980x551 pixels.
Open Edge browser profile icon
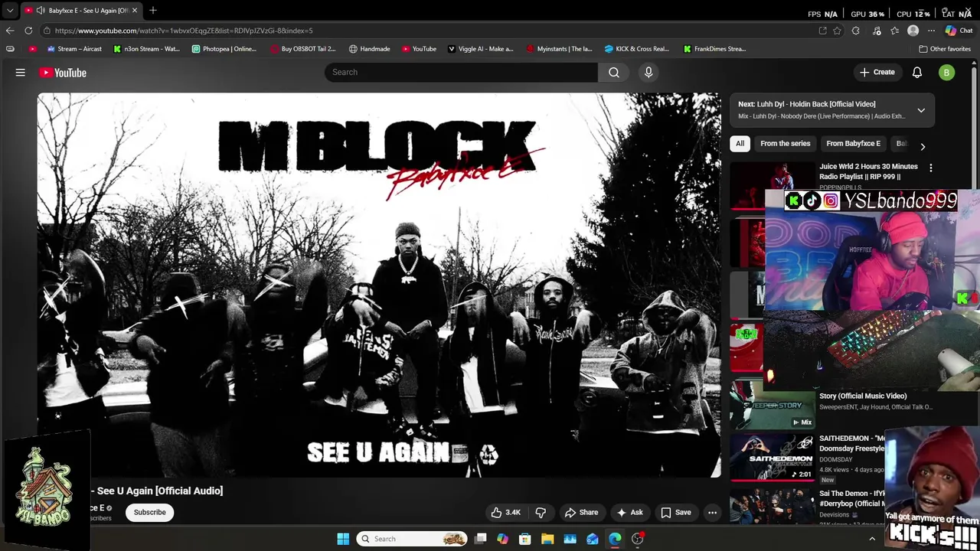(x=913, y=31)
